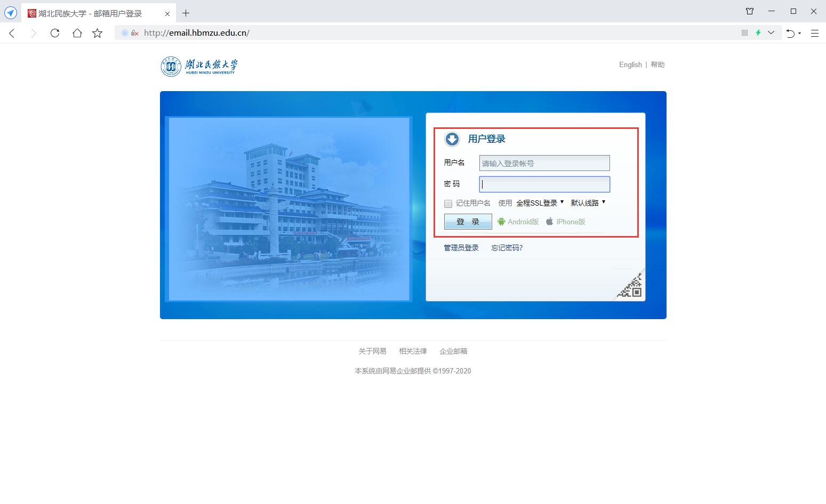Switch the page language to English
Viewport: 826px width, 504px height.
[630, 64]
